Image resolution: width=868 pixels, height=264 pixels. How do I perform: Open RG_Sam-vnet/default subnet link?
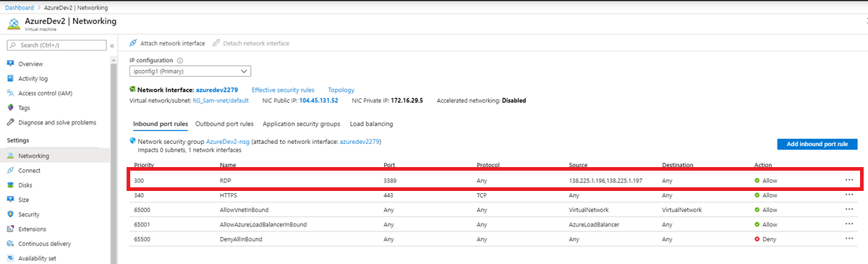221,101
